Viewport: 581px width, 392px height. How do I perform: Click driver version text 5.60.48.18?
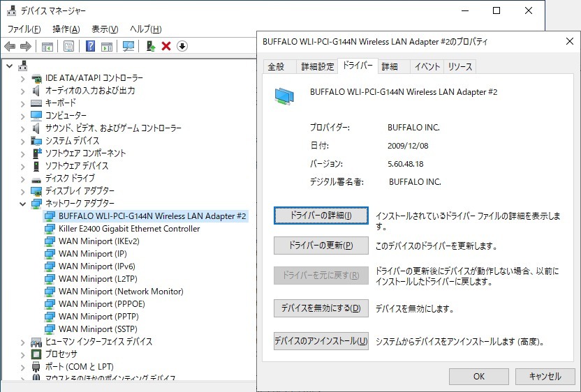[405, 164]
